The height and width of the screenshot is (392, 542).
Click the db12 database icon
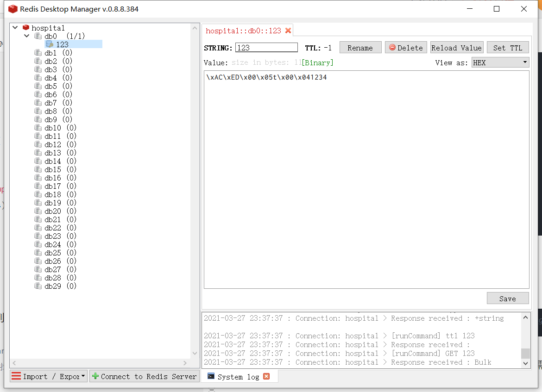click(x=38, y=144)
